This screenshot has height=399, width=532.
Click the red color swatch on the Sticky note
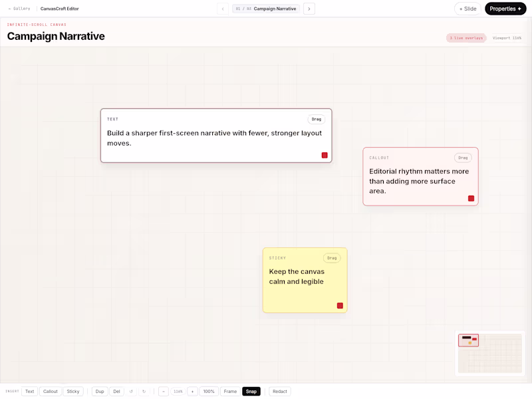pos(339,305)
